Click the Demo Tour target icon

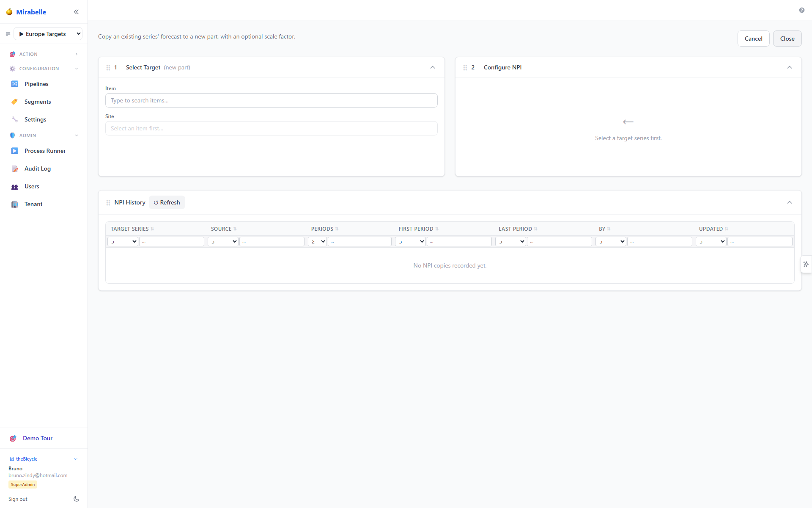[x=13, y=438]
